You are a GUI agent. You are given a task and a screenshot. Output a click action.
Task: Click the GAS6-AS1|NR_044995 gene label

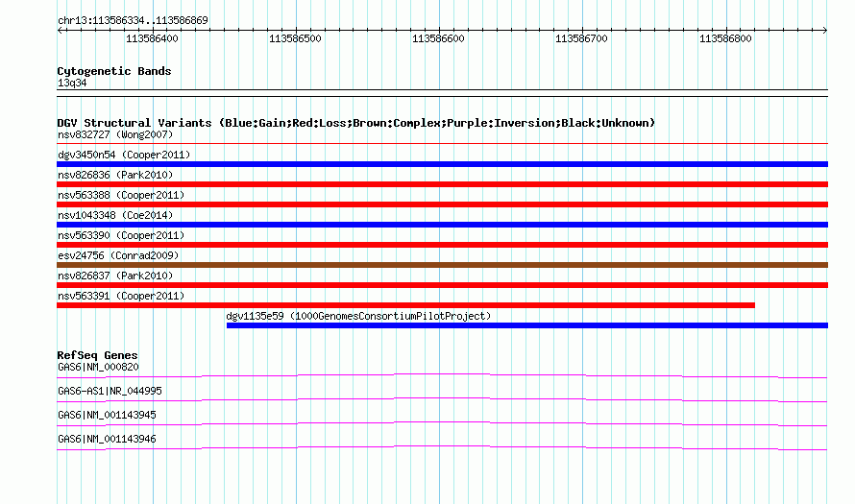[x=110, y=392]
